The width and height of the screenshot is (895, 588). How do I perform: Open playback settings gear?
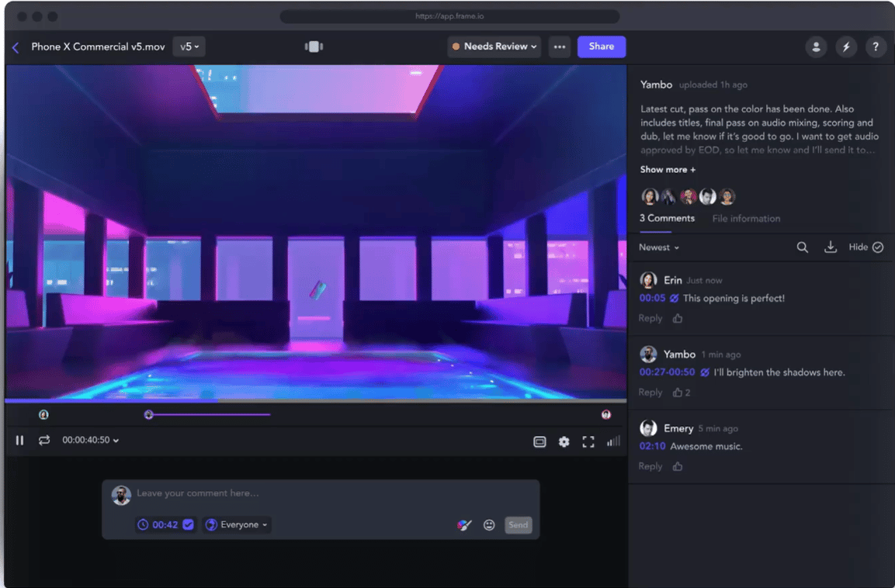tap(564, 441)
